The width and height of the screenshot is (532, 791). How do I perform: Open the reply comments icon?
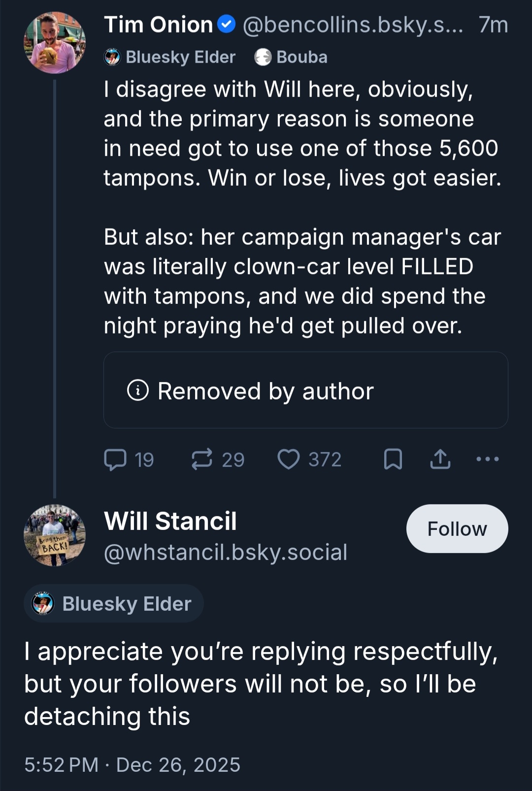coord(116,460)
